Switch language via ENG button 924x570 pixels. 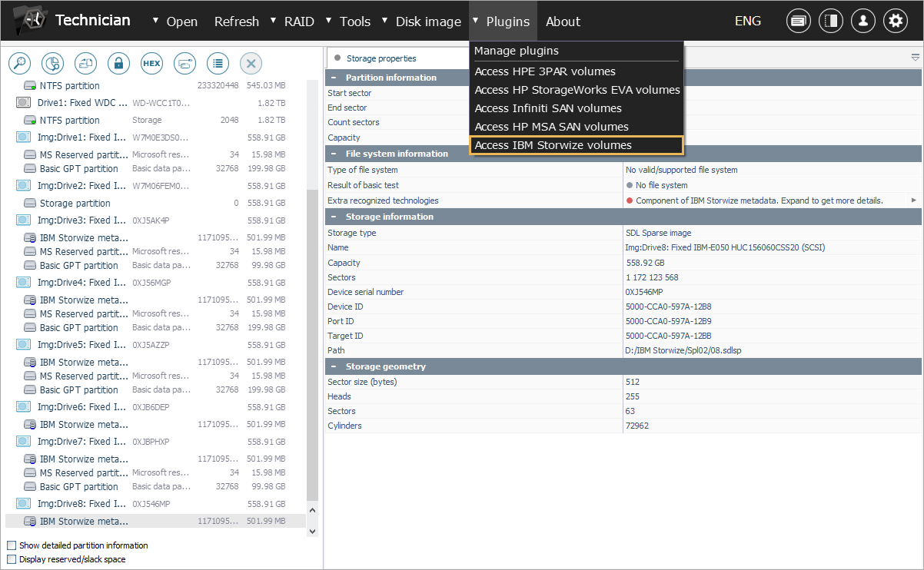[747, 22]
